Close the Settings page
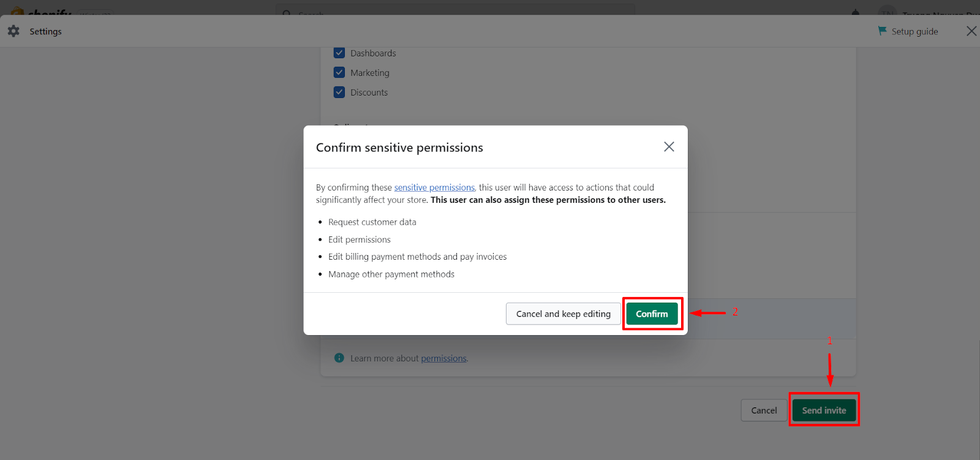 click(971, 31)
